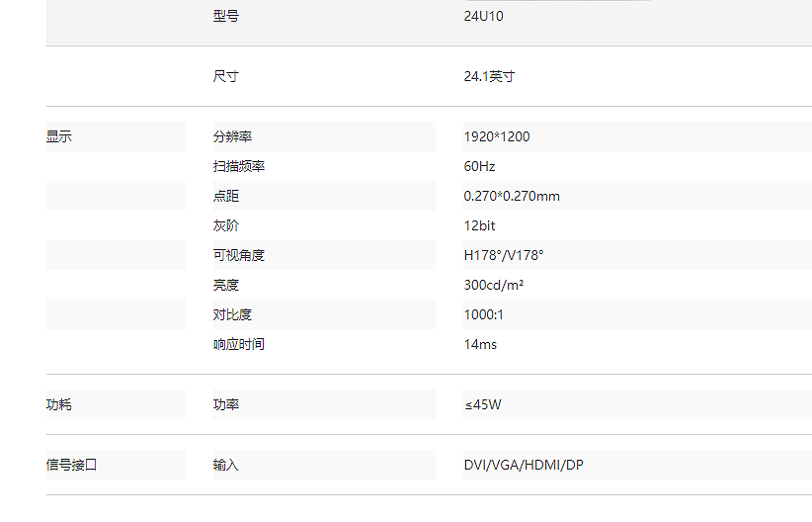Click the 灰阶 label

click(226, 225)
